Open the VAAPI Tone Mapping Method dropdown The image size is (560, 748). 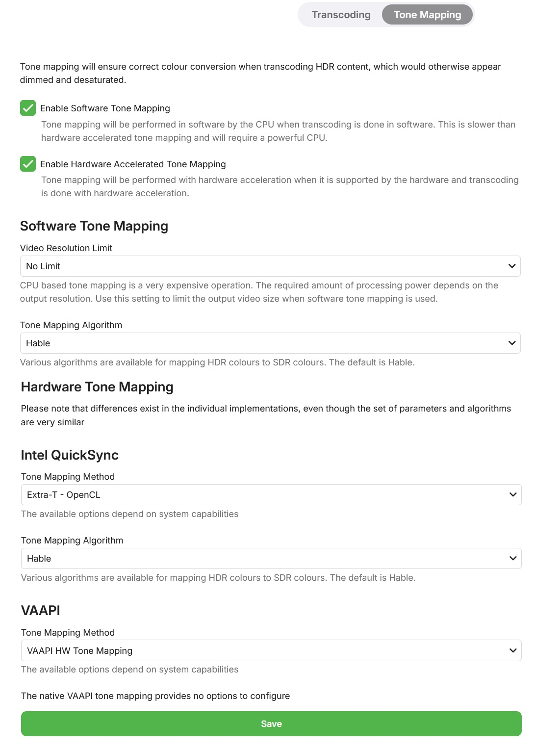(x=271, y=651)
